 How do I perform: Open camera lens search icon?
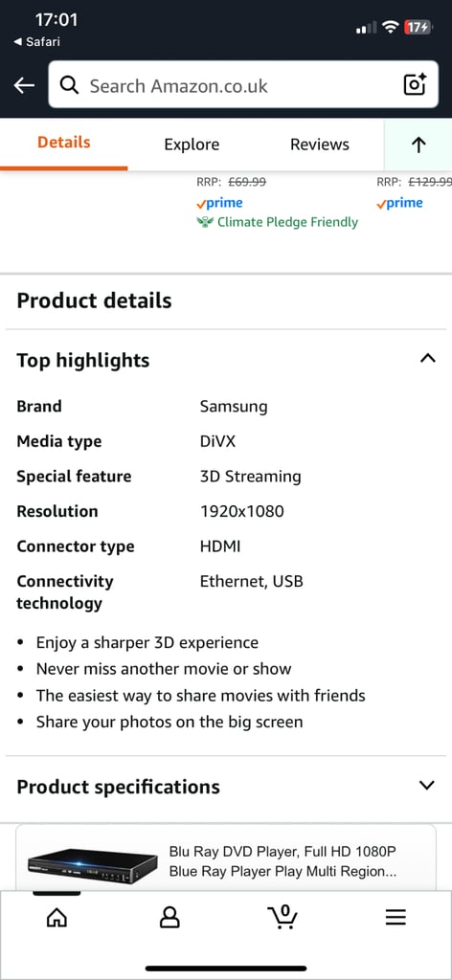pos(415,84)
